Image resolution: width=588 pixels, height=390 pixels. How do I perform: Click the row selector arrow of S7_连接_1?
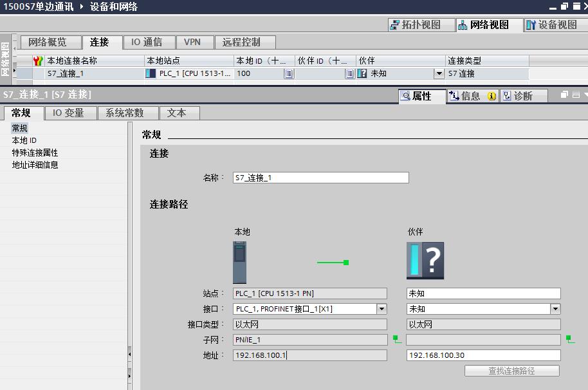click(15, 71)
